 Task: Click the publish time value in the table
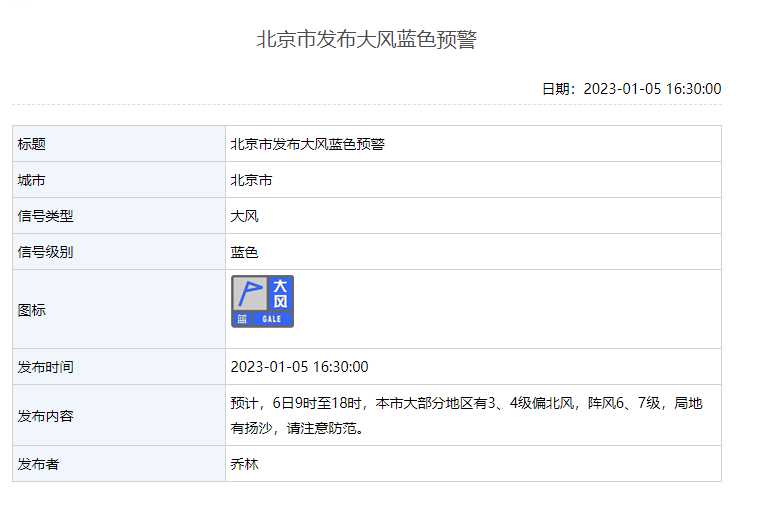[x=299, y=367]
